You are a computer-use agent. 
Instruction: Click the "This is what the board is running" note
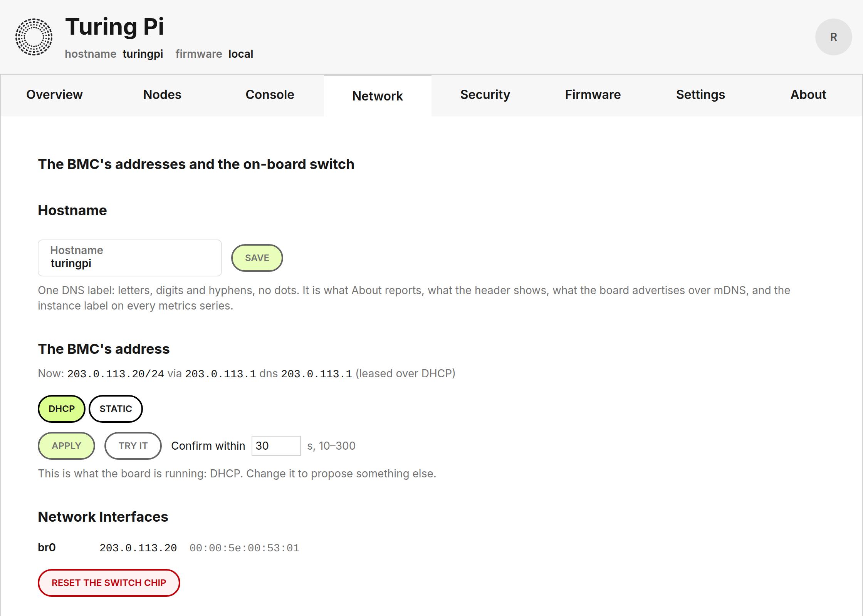tap(237, 474)
